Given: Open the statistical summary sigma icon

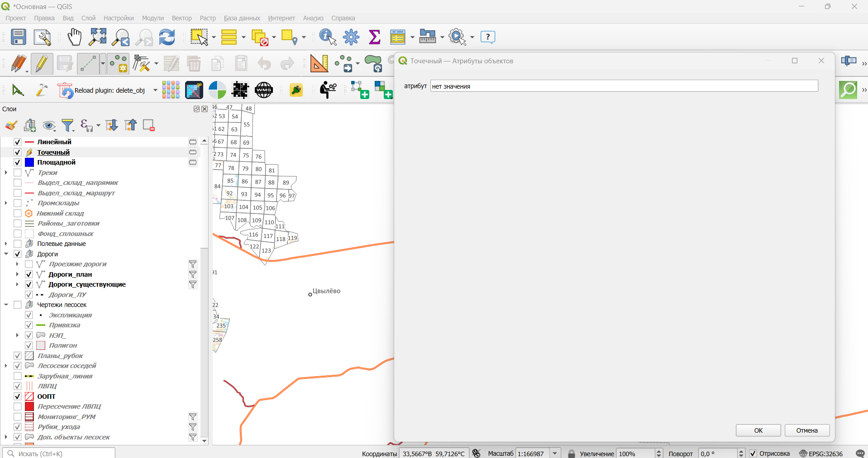Looking at the screenshot, I should point(375,37).
